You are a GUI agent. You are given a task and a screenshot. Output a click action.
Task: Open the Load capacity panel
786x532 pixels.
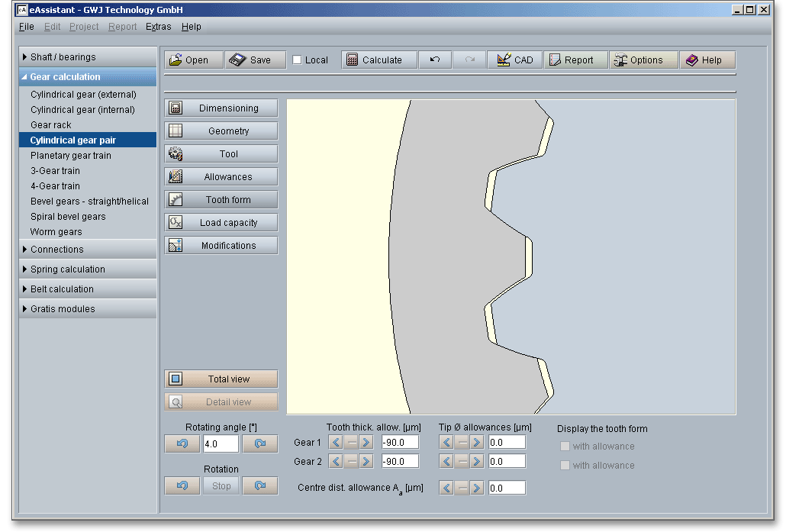221,223
